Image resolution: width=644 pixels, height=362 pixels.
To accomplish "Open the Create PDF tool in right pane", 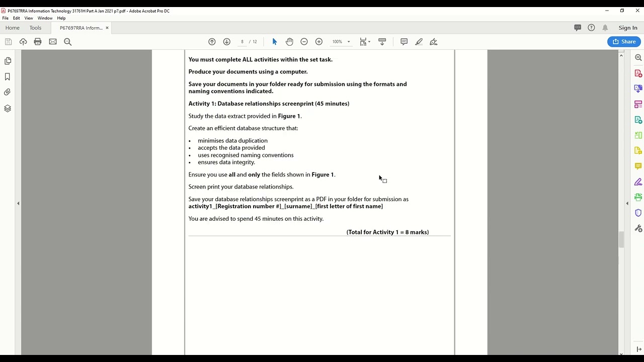I will coord(638,73).
